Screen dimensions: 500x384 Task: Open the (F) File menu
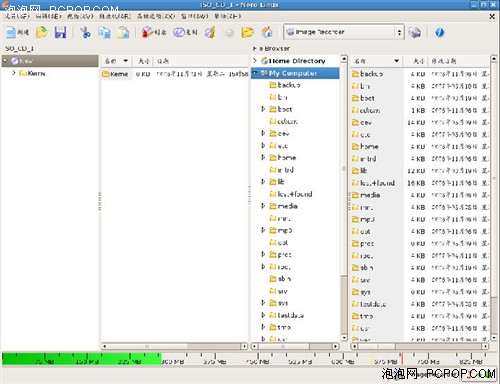tap(17, 16)
